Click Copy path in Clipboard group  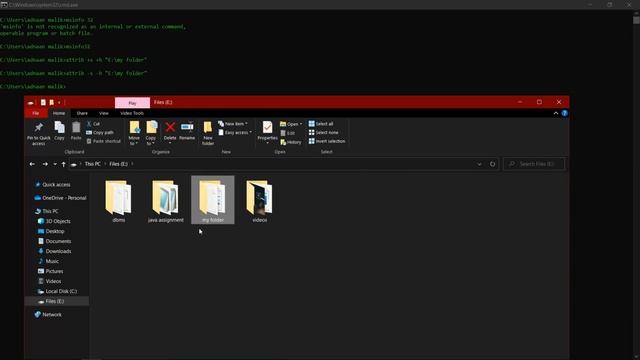(100, 132)
